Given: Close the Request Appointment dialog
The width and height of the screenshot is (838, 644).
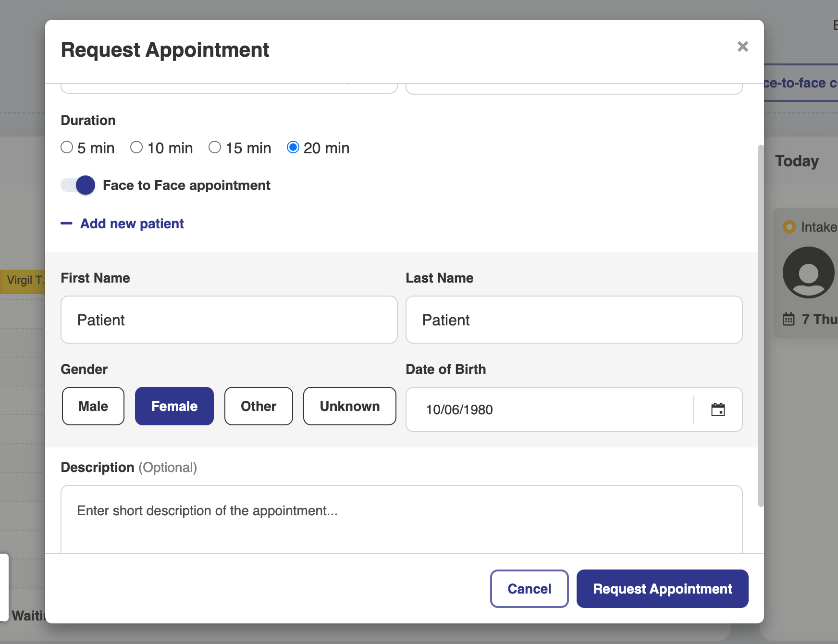Looking at the screenshot, I should [742, 47].
